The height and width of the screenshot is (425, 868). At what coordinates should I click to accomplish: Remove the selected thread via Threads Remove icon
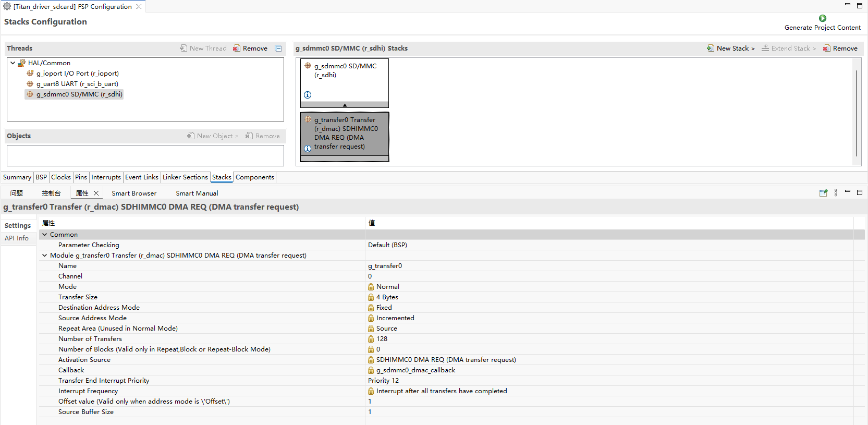(x=237, y=48)
